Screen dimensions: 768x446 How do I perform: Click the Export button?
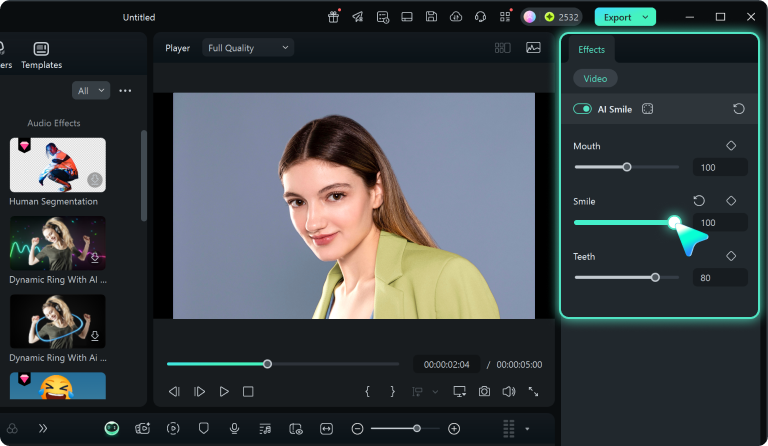tap(617, 17)
